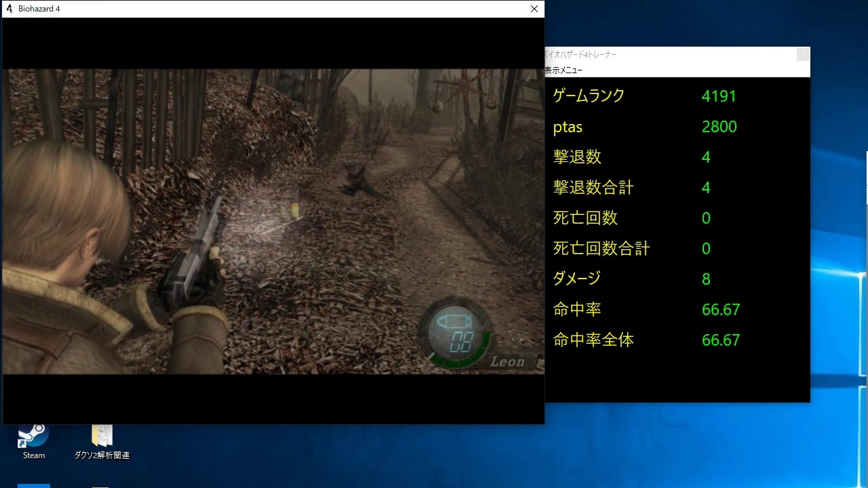Click the yellow item pickup on the path
Viewport: 868px width, 488px height.
[294, 210]
